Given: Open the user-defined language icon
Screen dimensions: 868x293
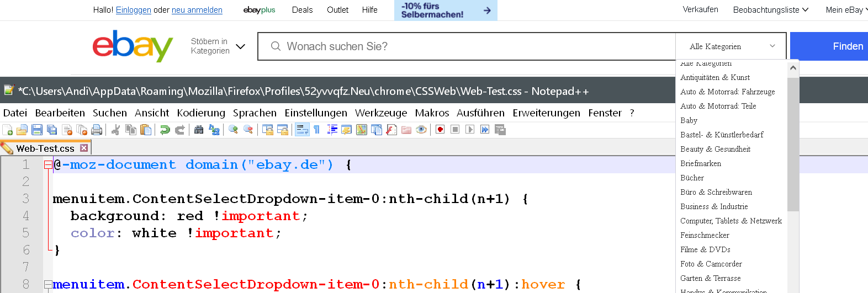Looking at the screenshot, I should point(347,130).
